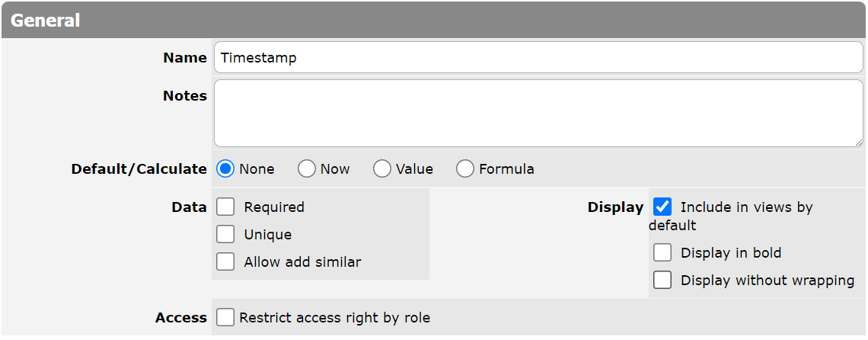Click the Display in bold label
The width and height of the screenshot is (868, 340).
731,253
